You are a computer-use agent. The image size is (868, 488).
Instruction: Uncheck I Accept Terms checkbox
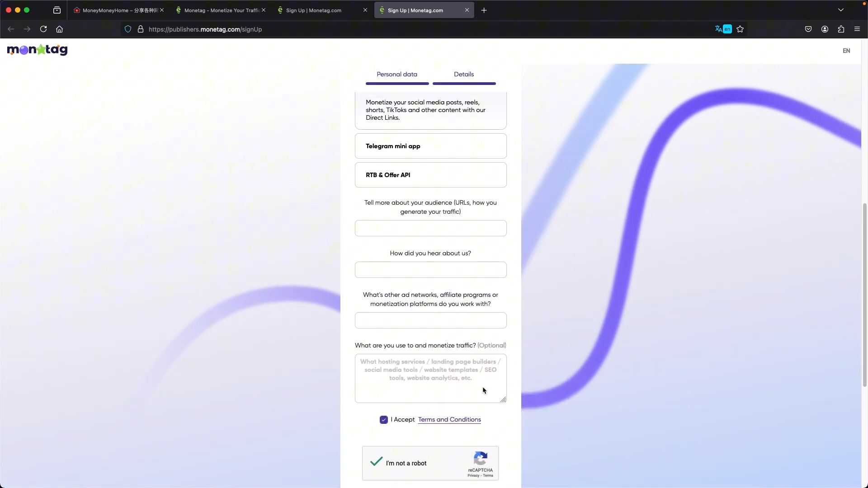pos(384,420)
